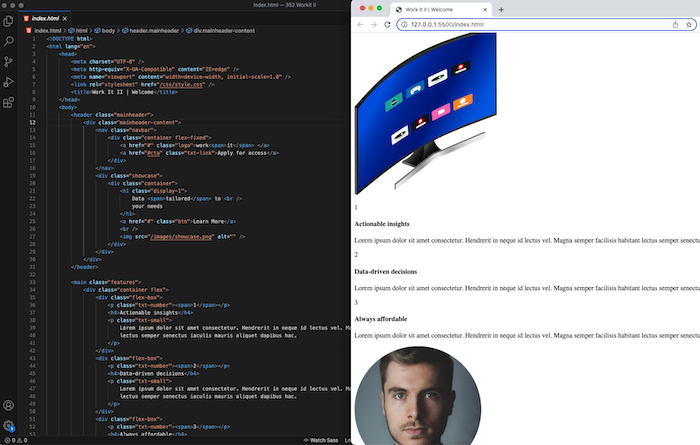Show errors and warnings in status bar
700x445 pixels.
click(x=16, y=440)
